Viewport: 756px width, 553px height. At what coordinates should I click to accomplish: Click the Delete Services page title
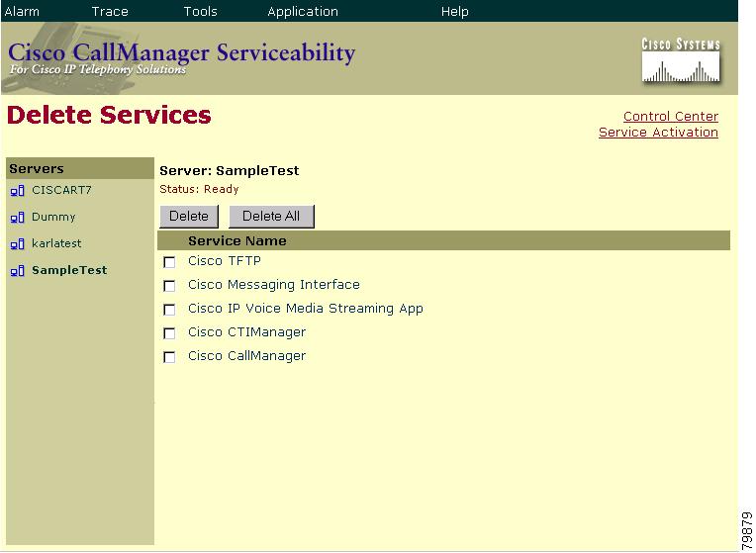coord(109,115)
